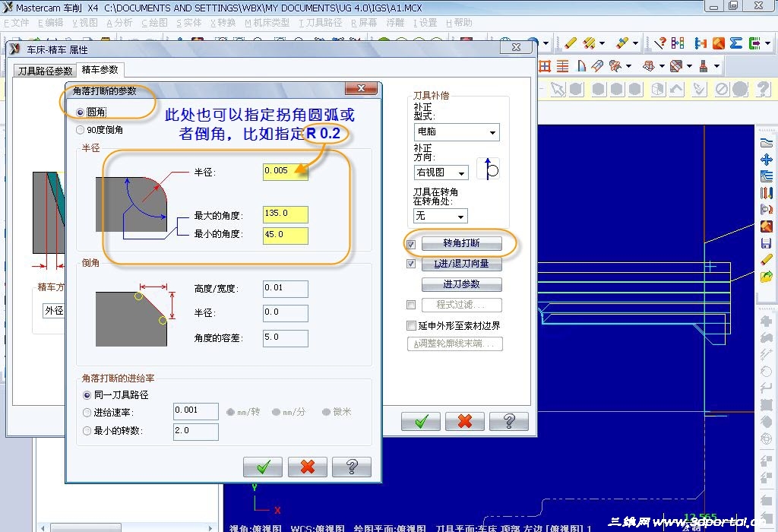Open the A分析 menu
The height and width of the screenshot is (532, 778).
pyautogui.click(x=119, y=23)
